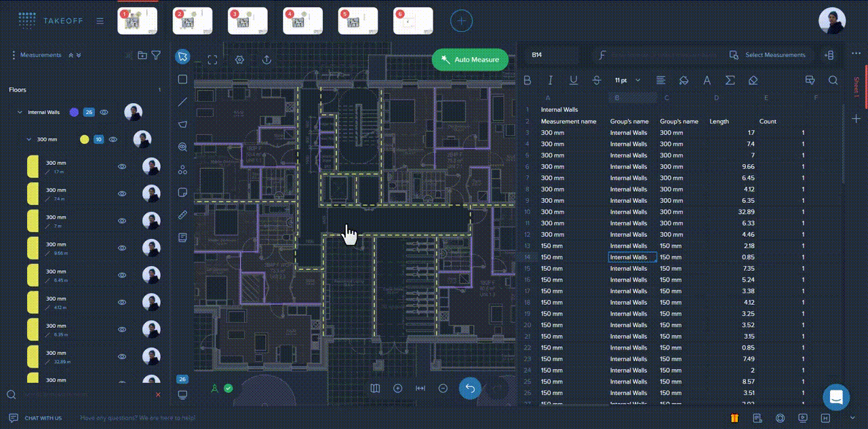The width and height of the screenshot is (868, 429).
Task: Create a new measurement folder
Action: click(x=142, y=55)
